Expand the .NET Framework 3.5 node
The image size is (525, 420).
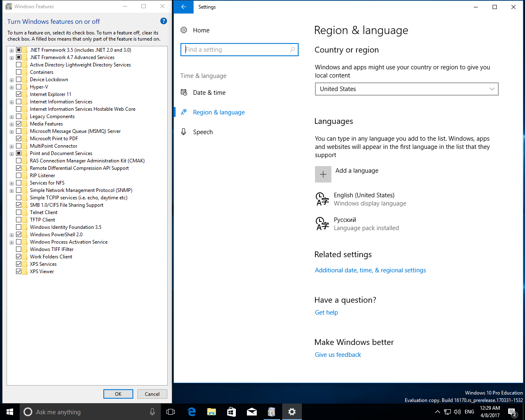[11, 50]
